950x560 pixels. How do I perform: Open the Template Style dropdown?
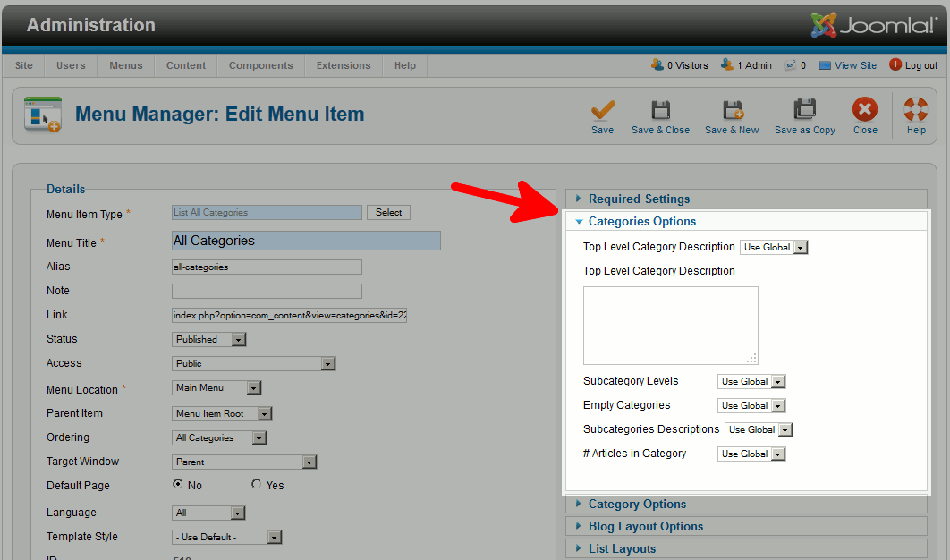(x=226, y=538)
